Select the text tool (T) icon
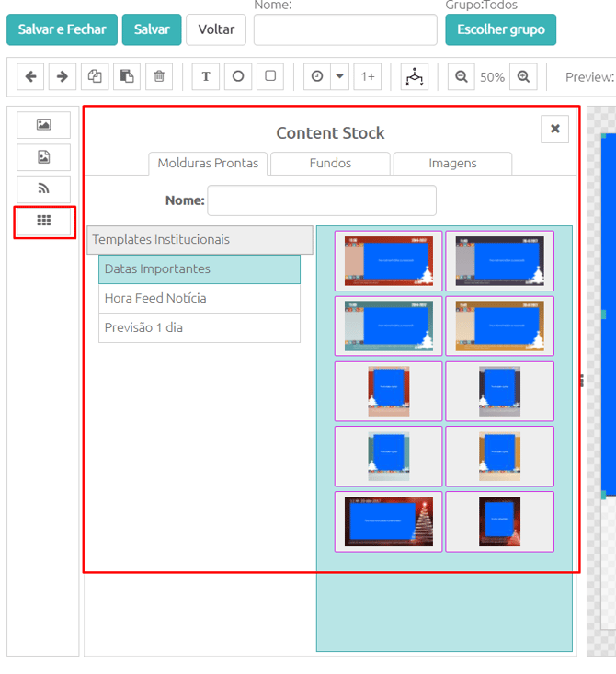Image resolution: width=616 pixels, height=674 pixels. click(x=206, y=76)
